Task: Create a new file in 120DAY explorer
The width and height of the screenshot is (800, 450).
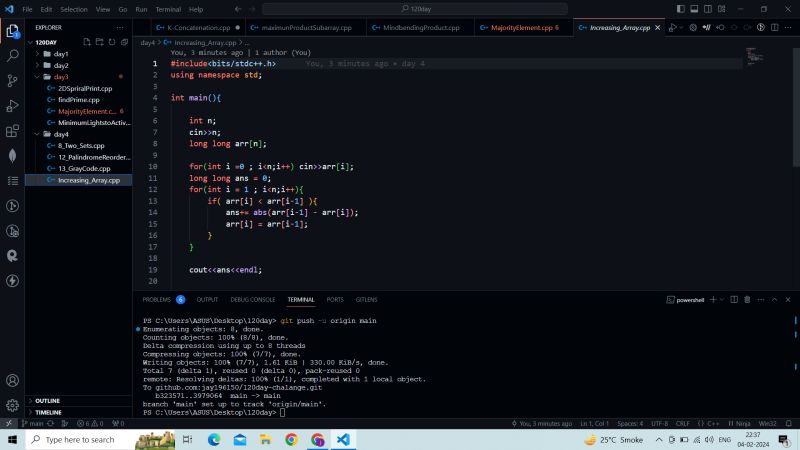Action: (x=87, y=42)
